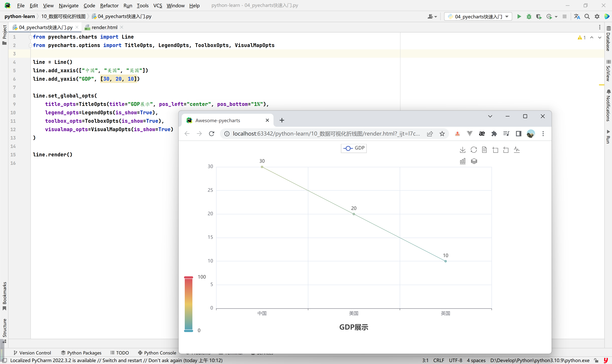Toggle Chrome side panel icon
This screenshot has width=612, height=364.
518,134
